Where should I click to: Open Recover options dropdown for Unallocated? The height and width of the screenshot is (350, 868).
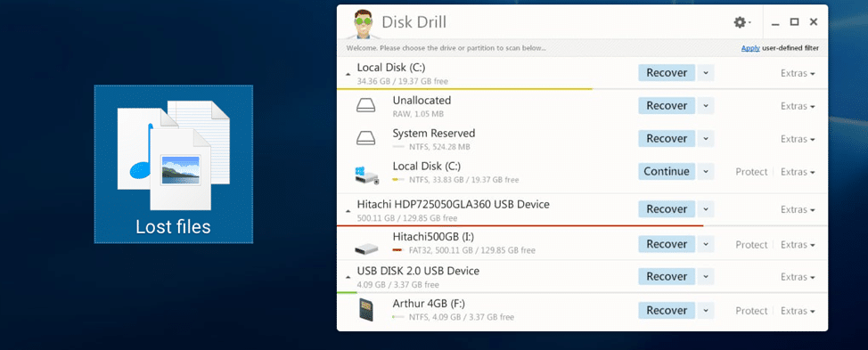[705, 106]
